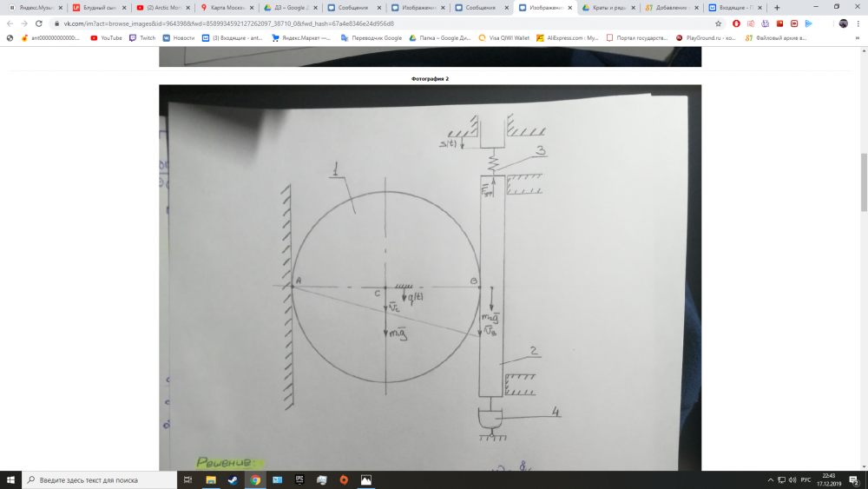Screen dimensions: 868x489
Task: Close the Карта Москвы tab
Action: 252,8
